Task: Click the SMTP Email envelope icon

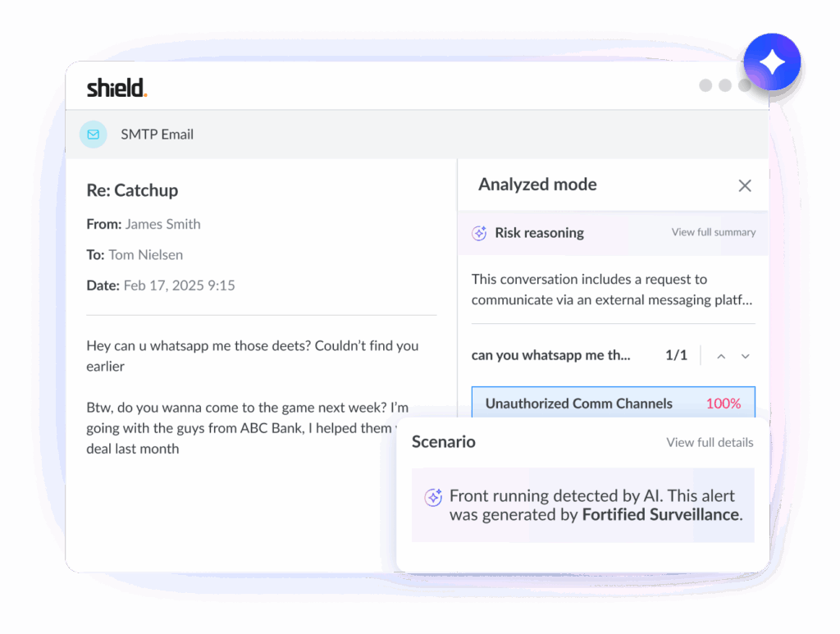Action: pyautogui.click(x=94, y=134)
